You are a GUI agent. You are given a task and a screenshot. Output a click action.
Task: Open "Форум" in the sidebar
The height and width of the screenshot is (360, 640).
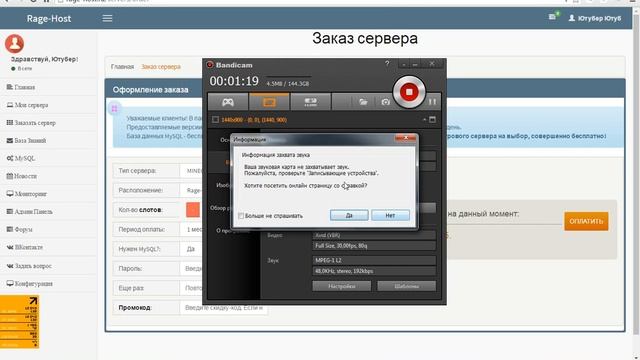click(x=20, y=229)
